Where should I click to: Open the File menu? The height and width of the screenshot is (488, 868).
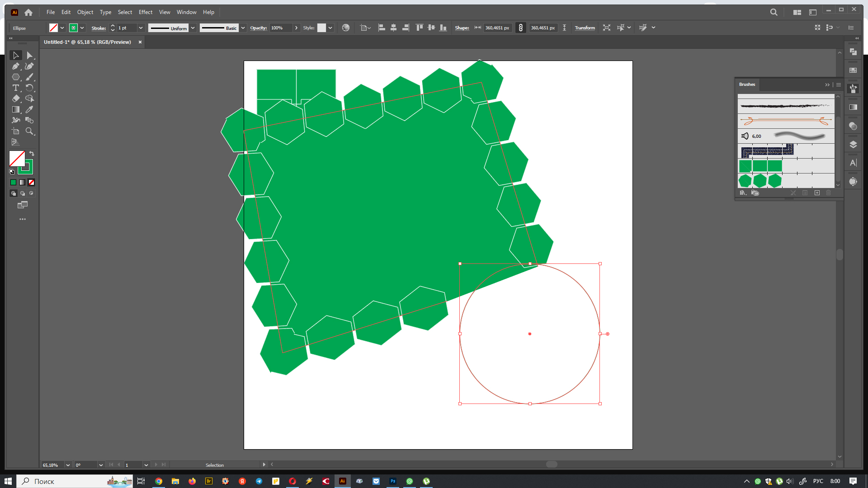pyautogui.click(x=51, y=12)
